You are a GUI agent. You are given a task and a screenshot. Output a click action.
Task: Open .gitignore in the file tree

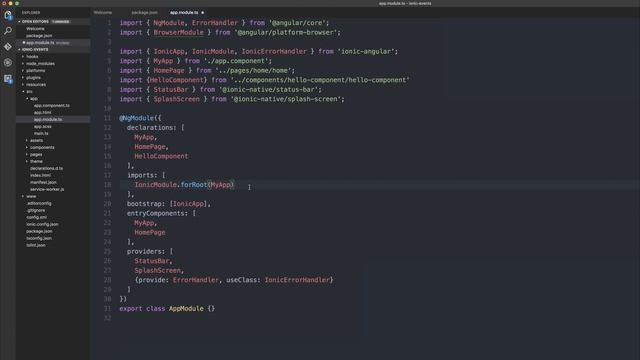click(x=36, y=210)
